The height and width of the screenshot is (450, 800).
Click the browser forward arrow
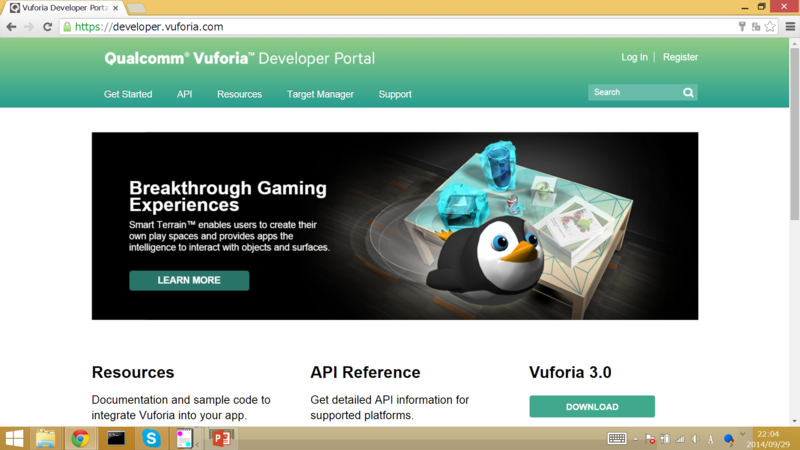[29, 27]
